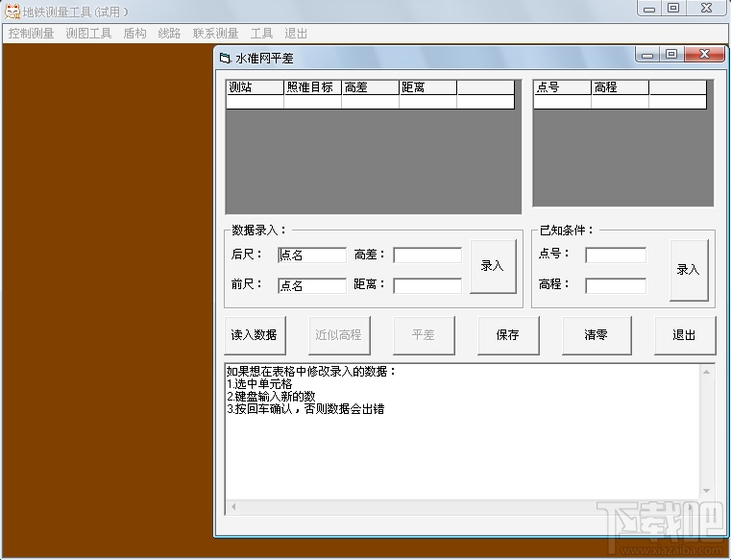This screenshot has height=560, width=731.
Task: Open the 控制测量 menu
Action: 32,34
